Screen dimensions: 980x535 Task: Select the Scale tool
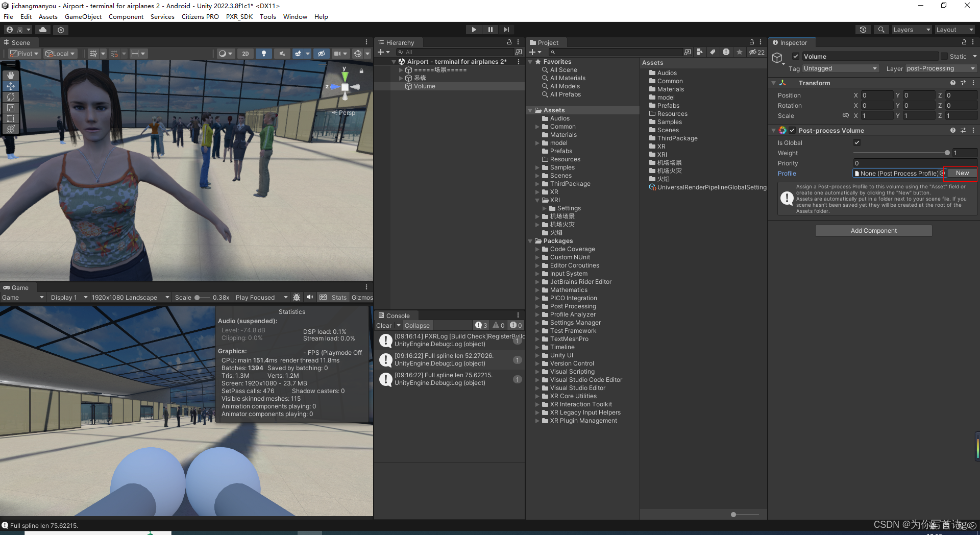tap(11, 108)
